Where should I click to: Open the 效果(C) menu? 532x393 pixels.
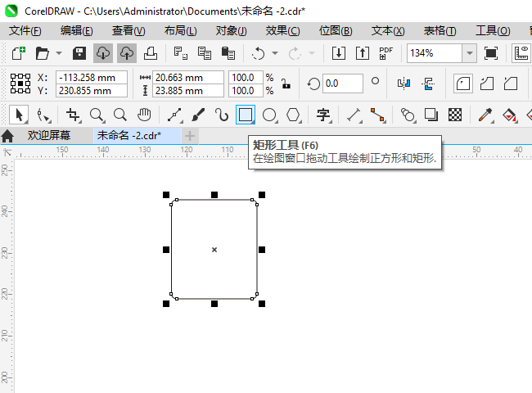coord(282,31)
